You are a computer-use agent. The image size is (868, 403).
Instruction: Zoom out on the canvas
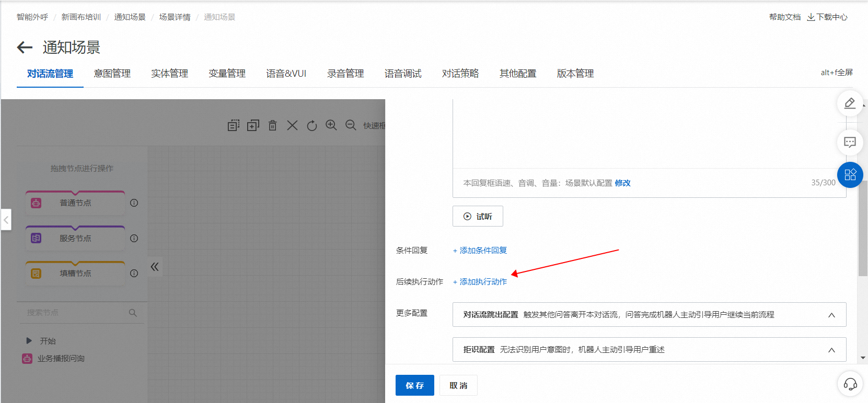(x=351, y=125)
